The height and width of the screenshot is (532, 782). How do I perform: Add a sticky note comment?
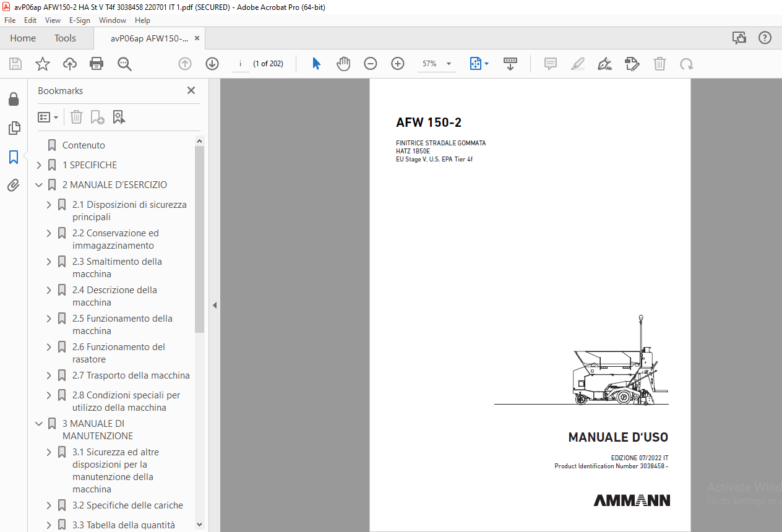click(x=551, y=64)
